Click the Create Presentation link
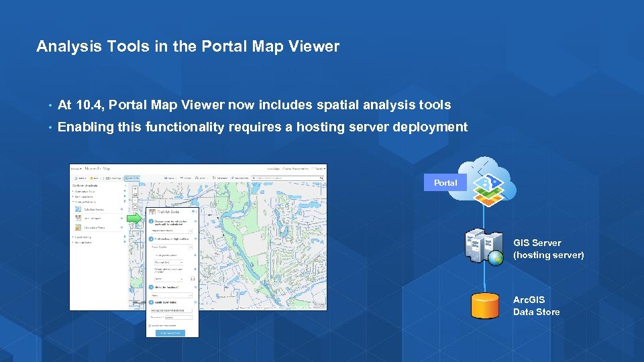Viewport: 644px width, 362px height. [296, 169]
